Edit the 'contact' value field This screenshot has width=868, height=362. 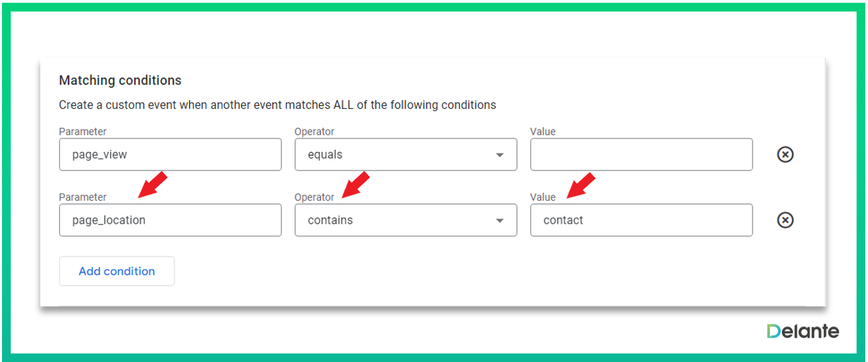pyautogui.click(x=641, y=220)
